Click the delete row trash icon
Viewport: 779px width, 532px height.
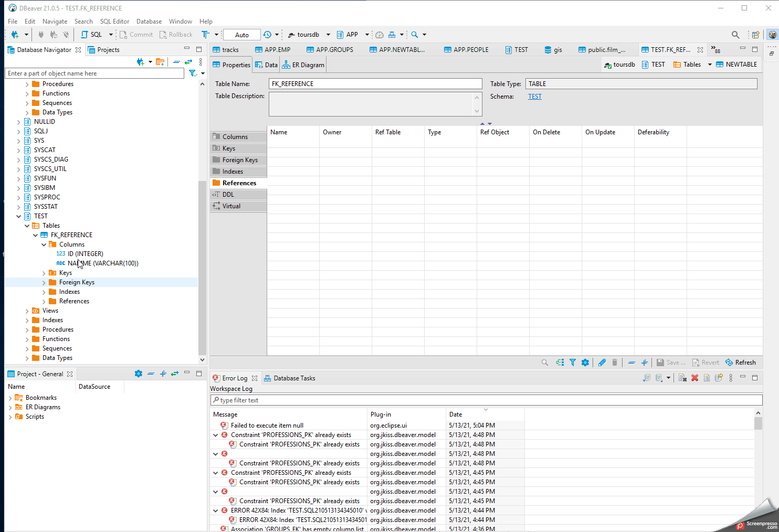click(x=615, y=362)
